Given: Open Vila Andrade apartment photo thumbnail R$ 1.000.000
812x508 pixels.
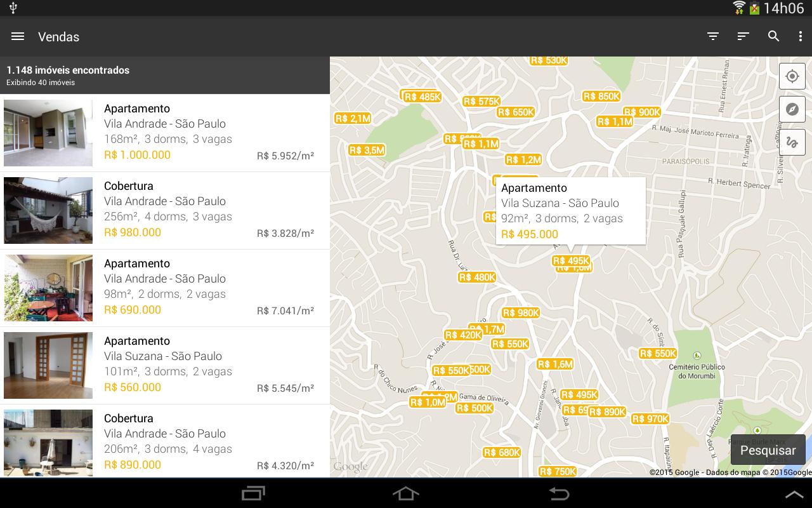Looking at the screenshot, I should 48,133.
